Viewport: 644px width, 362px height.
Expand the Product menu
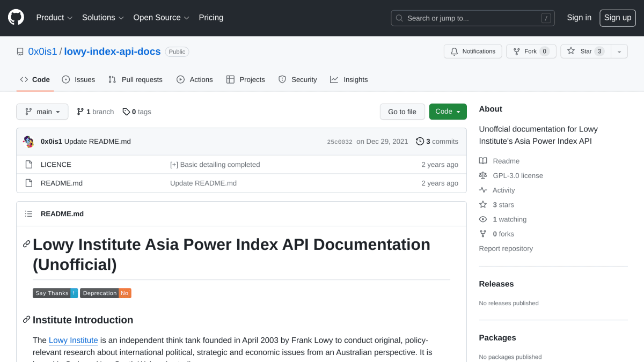[x=54, y=18]
